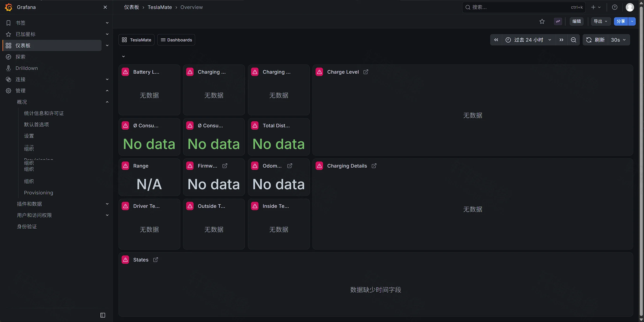
Task: Shift time range forward
Action: [561, 40]
